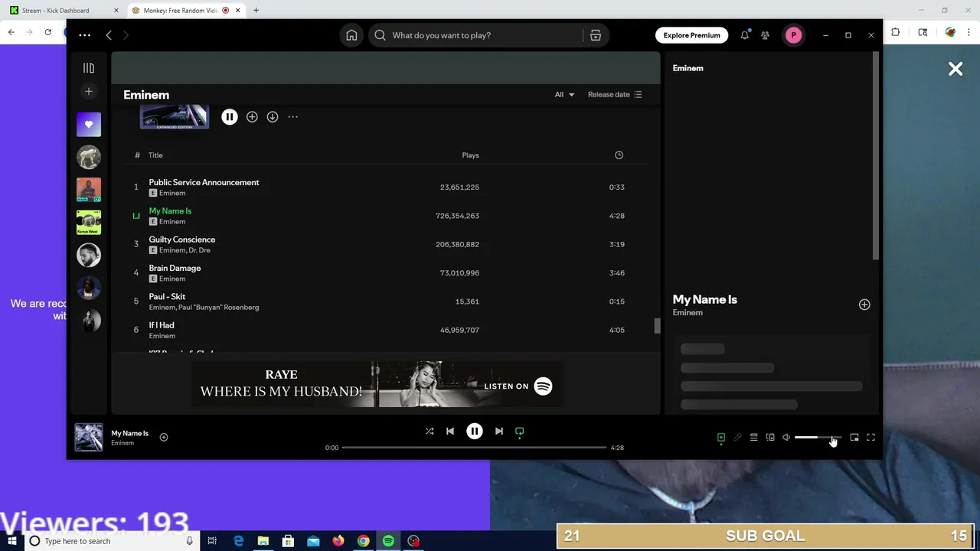Image resolution: width=980 pixels, height=551 pixels.
Task: Open Firefox from the taskbar
Action: [x=338, y=541]
